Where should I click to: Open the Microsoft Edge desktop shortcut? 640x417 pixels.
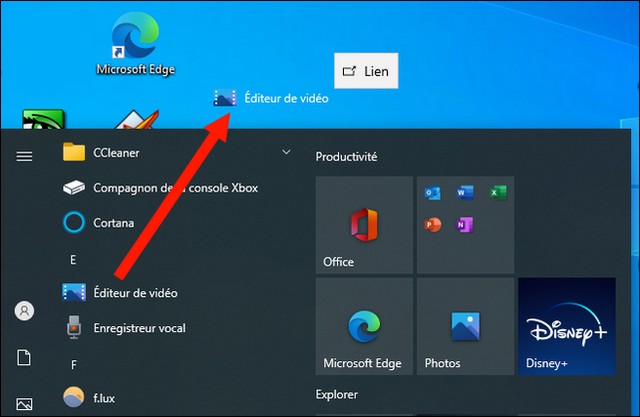(136, 43)
